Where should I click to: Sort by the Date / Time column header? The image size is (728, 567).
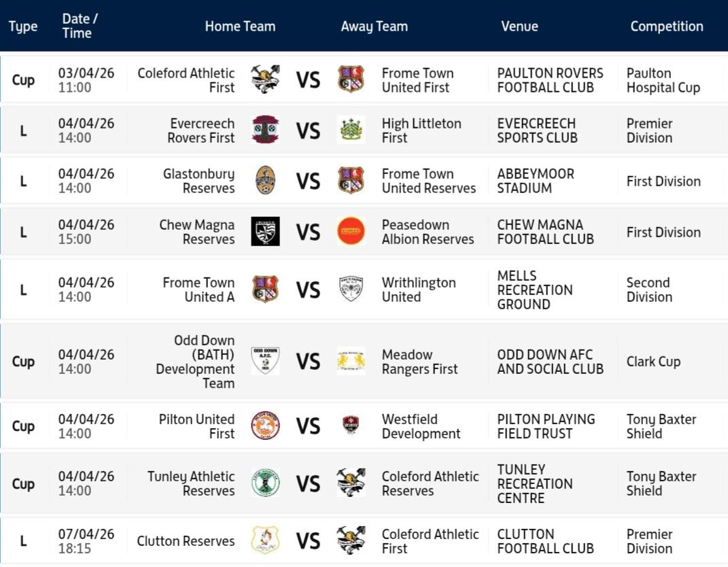(x=80, y=26)
